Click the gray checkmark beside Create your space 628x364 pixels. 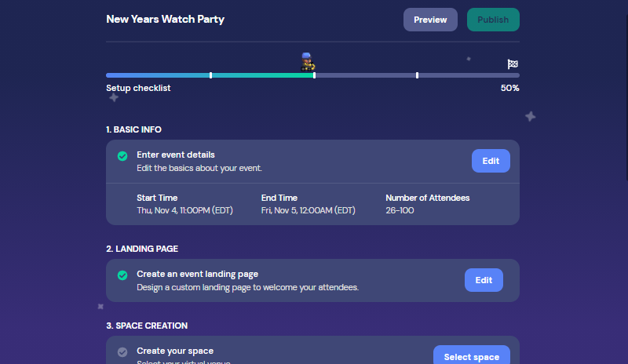click(122, 352)
